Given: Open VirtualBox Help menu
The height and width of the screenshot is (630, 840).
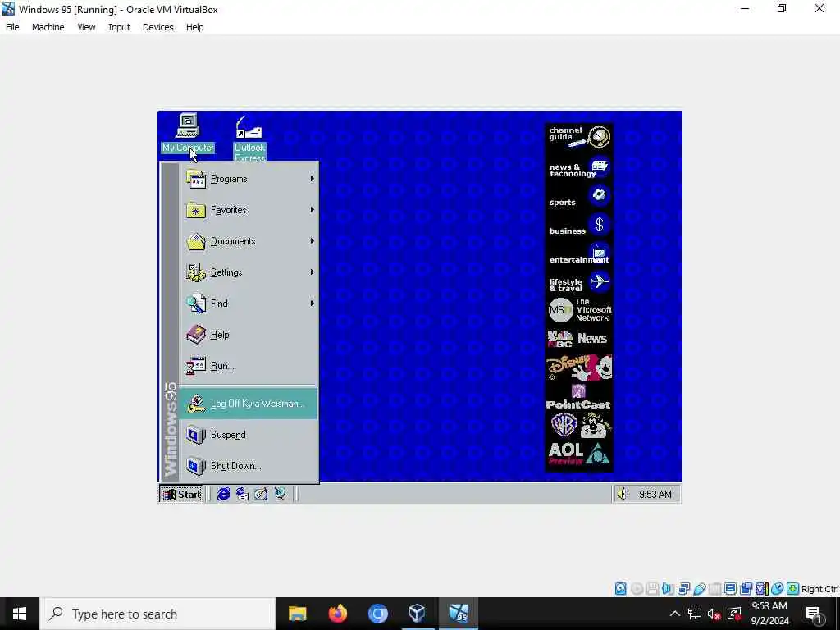Looking at the screenshot, I should coord(194,27).
